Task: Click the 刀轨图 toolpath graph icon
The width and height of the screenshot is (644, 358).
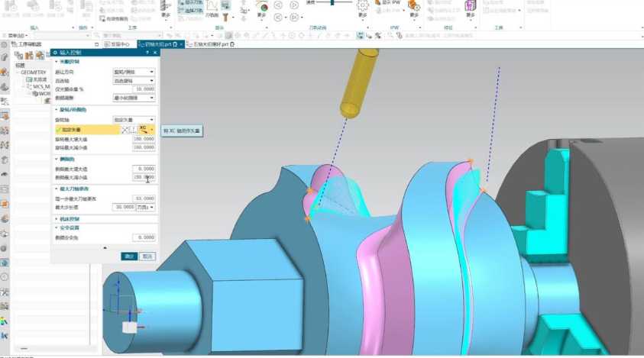Action: coord(212,9)
